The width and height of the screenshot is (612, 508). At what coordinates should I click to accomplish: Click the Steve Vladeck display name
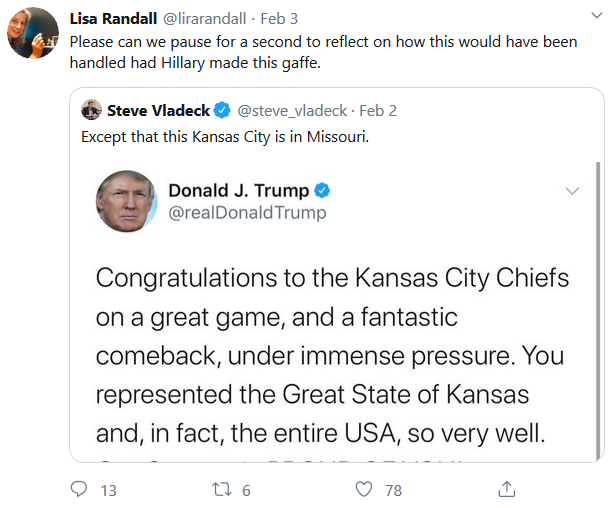158,110
